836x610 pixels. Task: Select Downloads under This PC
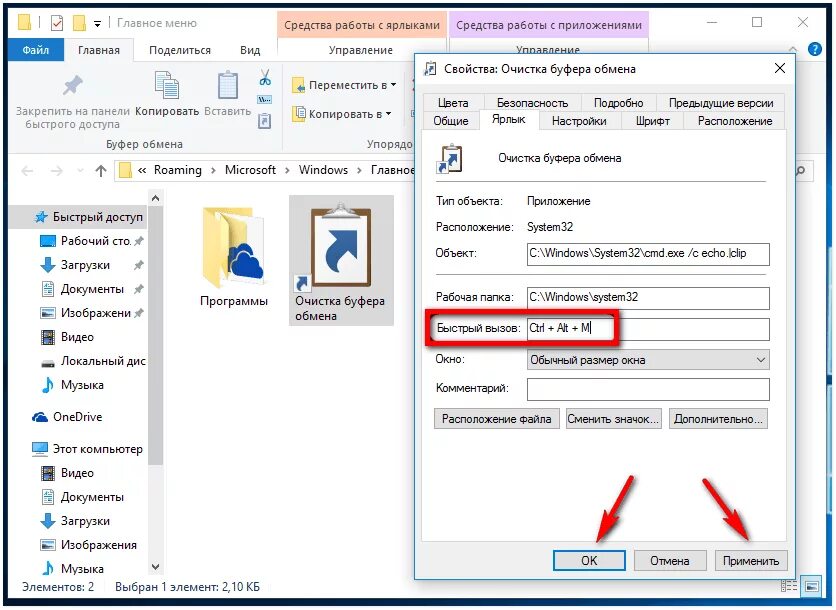75,521
